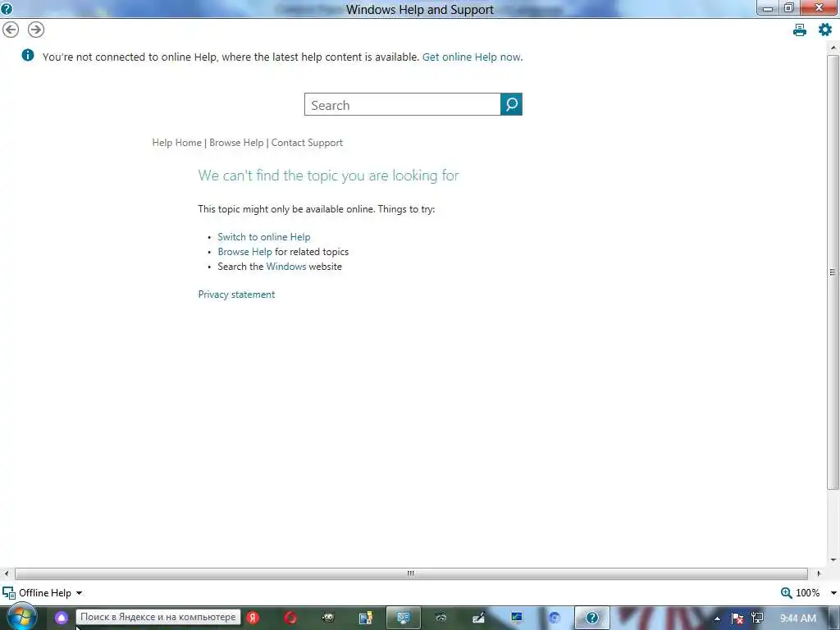Go forward with the right arrow button

pos(36,30)
